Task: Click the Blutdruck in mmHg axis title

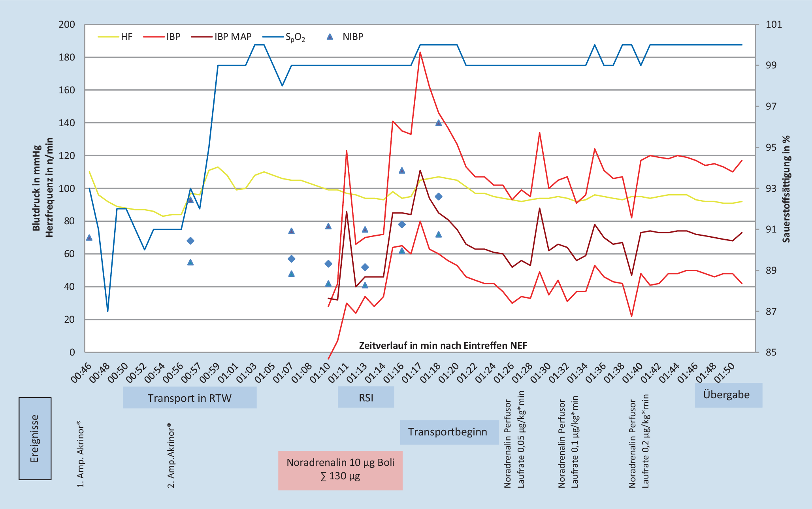Action: (36, 188)
